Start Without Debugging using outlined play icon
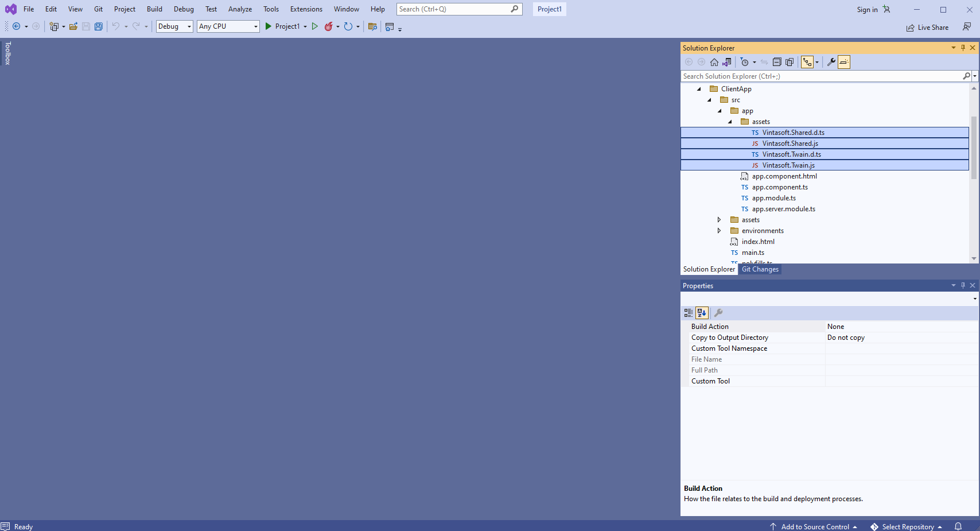This screenshot has height=531, width=980. pyautogui.click(x=315, y=26)
